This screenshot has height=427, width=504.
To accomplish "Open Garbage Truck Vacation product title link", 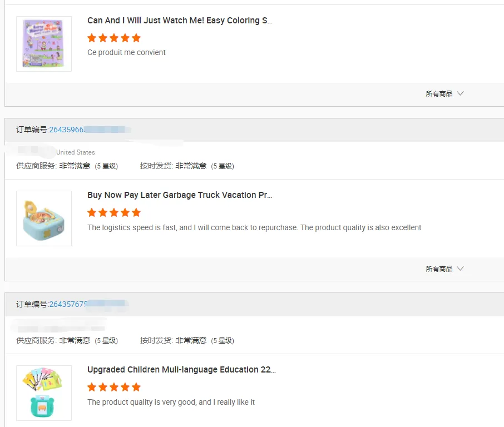I will pyautogui.click(x=180, y=195).
